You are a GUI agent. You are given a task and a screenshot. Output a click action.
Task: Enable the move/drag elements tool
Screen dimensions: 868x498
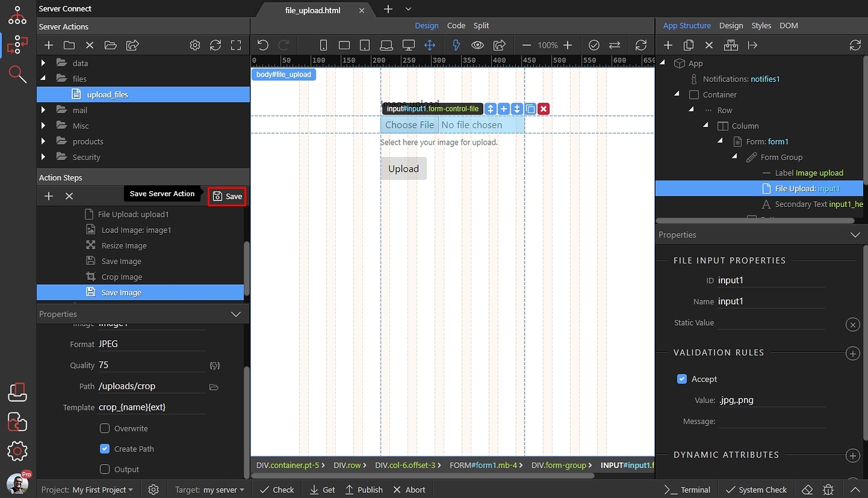pyautogui.click(x=430, y=45)
